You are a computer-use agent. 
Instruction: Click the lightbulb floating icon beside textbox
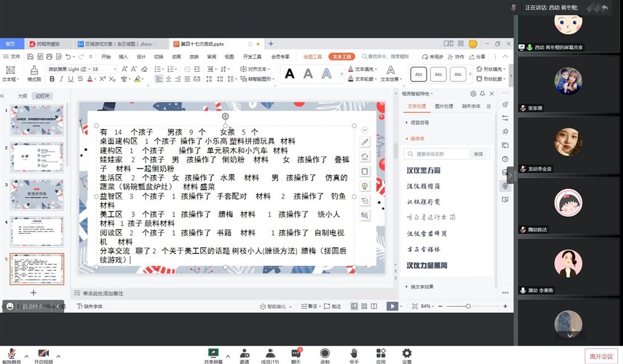pos(364,186)
